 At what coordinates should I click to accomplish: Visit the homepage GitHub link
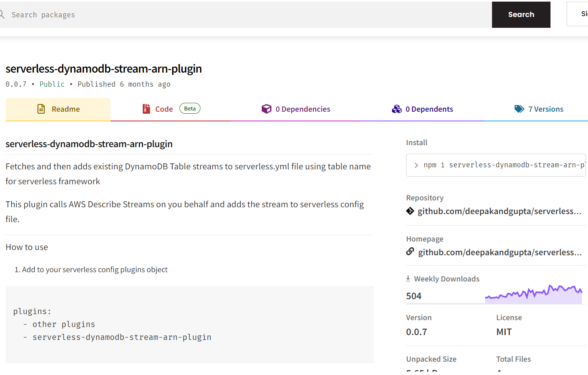tap(500, 252)
